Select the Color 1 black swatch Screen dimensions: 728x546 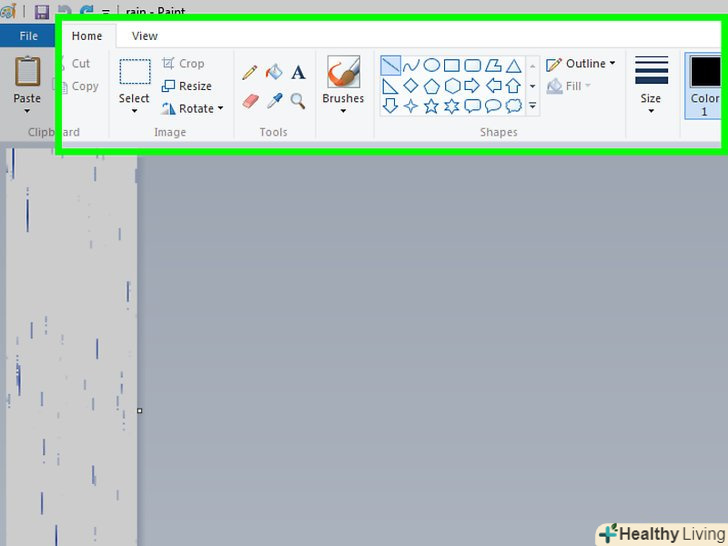tap(705, 72)
